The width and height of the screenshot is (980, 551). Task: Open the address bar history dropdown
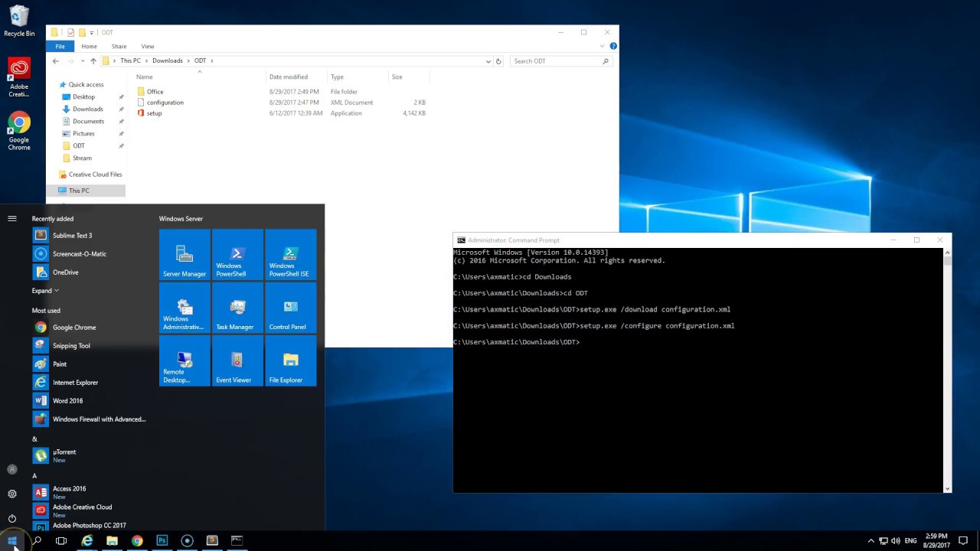(488, 61)
